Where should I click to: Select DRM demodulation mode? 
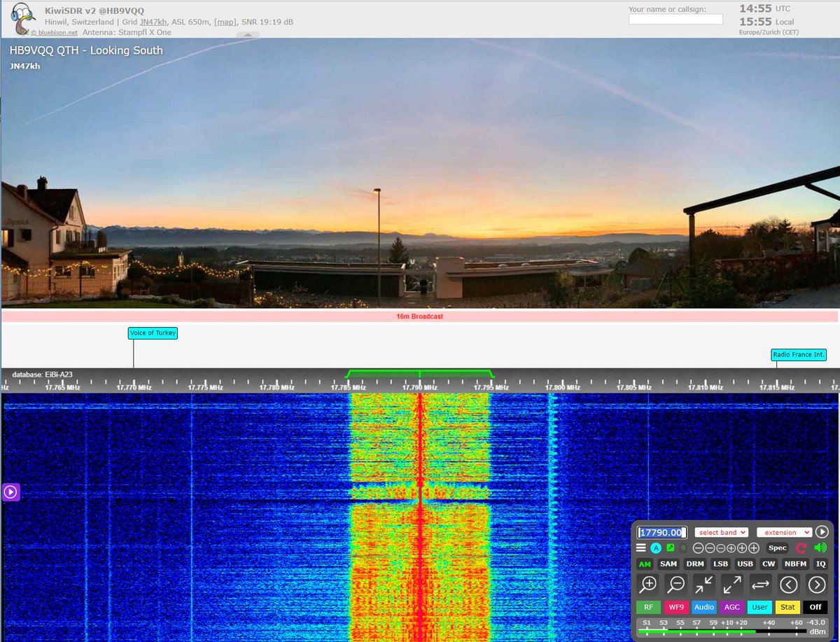(695, 564)
